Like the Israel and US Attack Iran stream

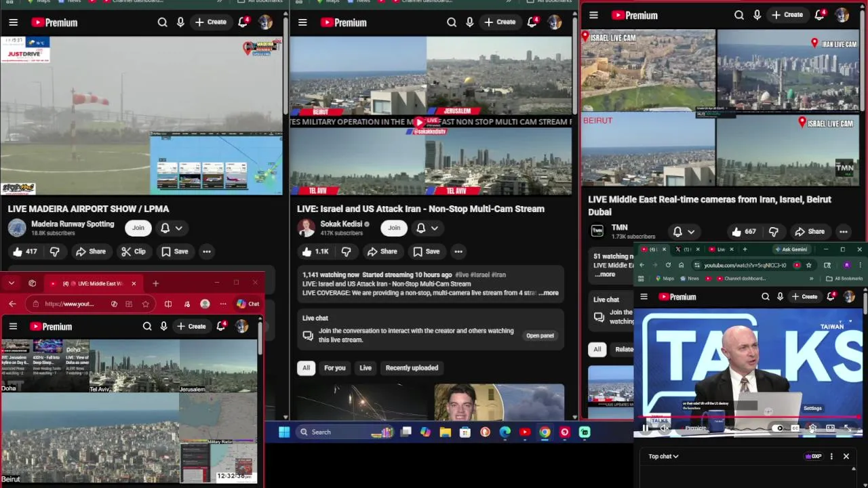(315, 251)
